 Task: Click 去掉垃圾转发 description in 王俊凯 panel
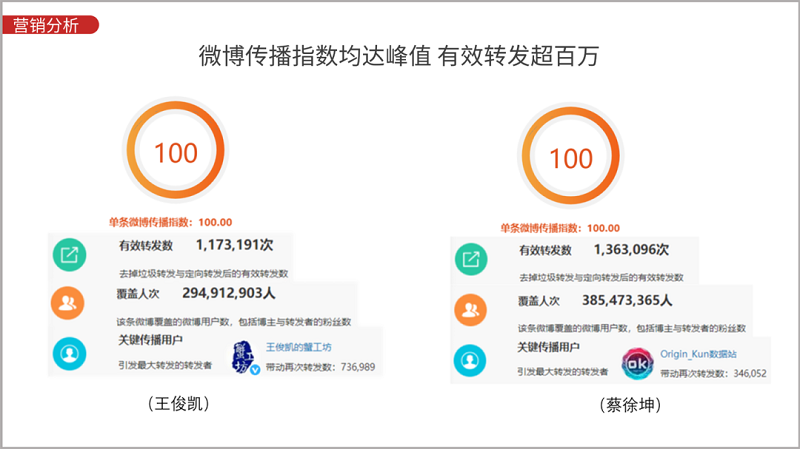[204, 273]
